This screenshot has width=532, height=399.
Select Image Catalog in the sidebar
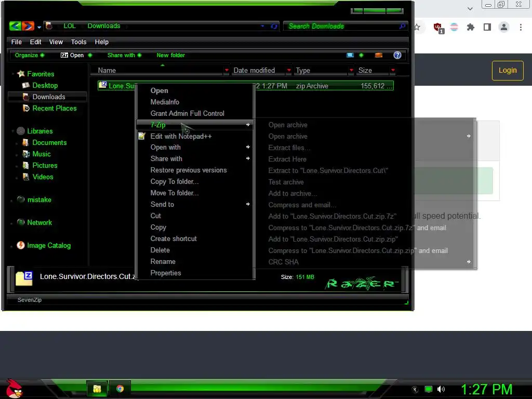pos(49,245)
